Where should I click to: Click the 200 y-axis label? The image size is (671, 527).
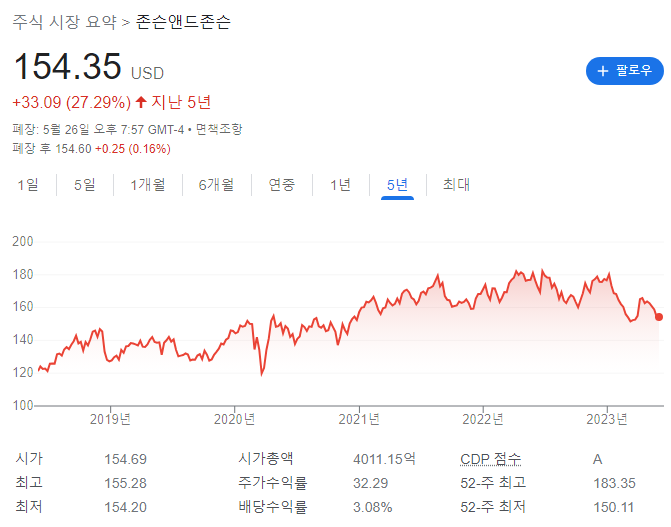click(23, 241)
